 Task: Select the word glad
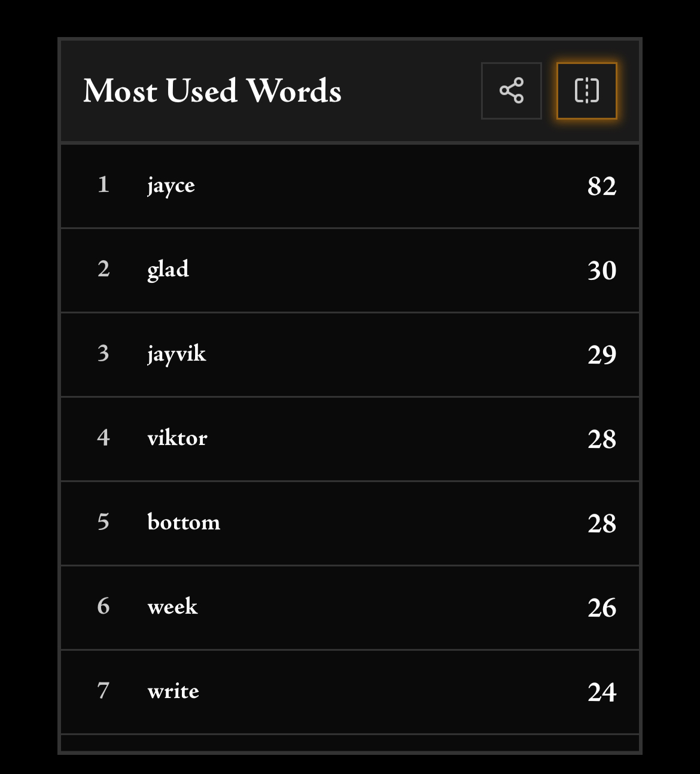click(x=168, y=270)
